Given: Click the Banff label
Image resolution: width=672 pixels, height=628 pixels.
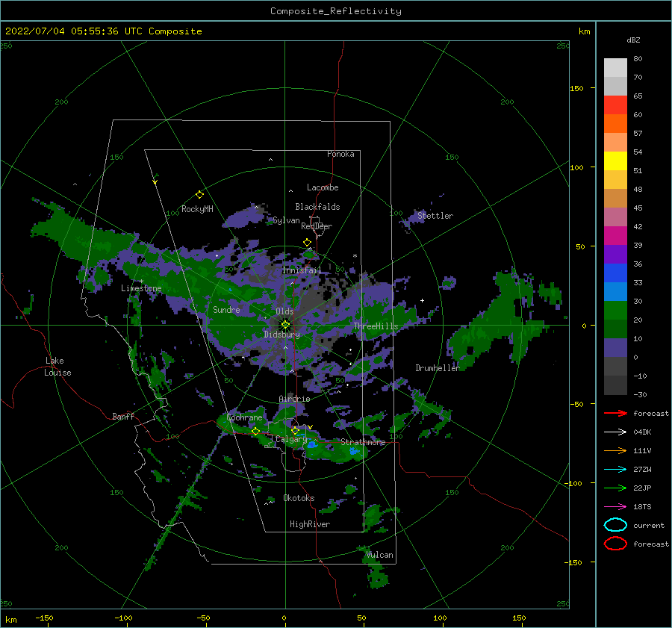Looking at the screenshot, I should [123, 416].
